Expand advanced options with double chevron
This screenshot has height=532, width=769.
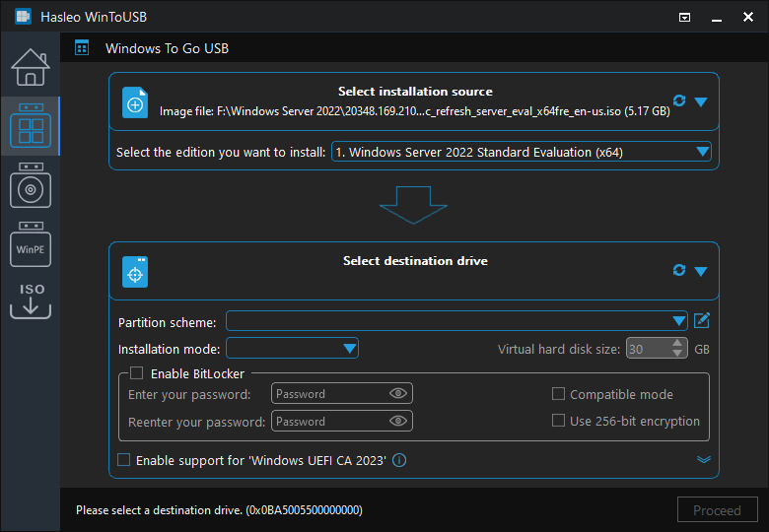[704, 459]
